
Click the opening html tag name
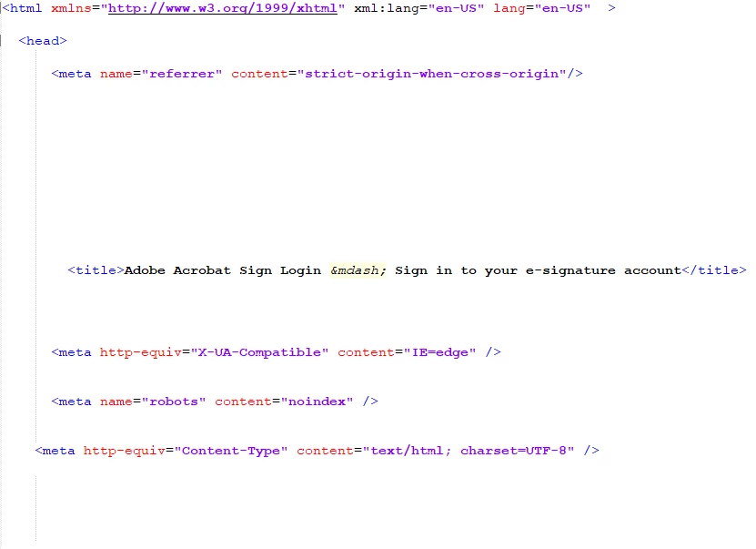coord(22,8)
